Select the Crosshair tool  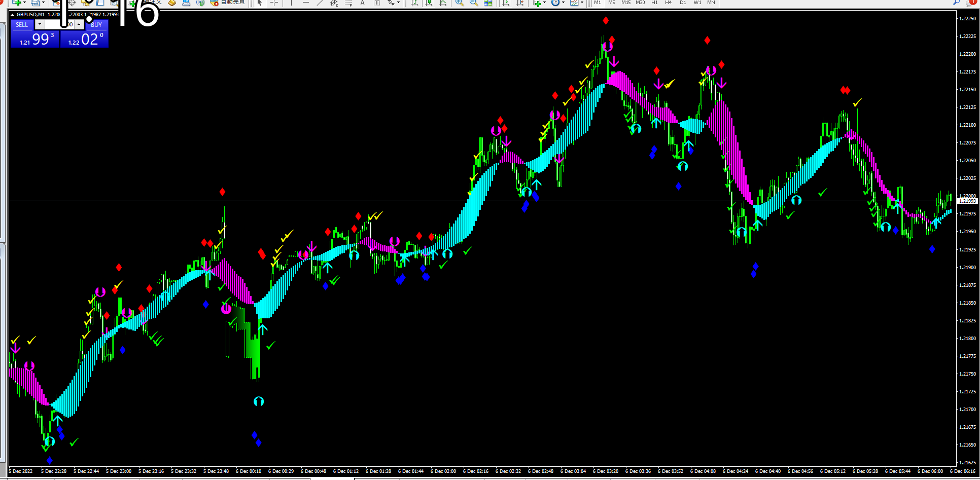coord(274,3)
